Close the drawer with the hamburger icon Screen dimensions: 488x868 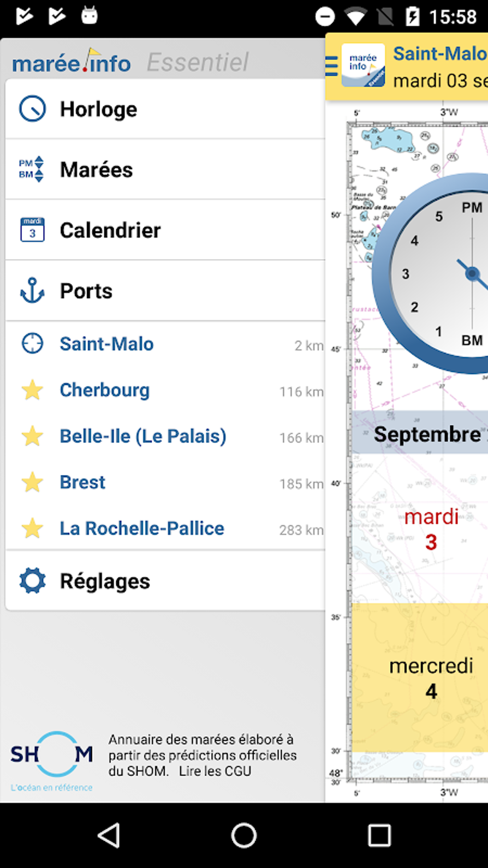332,66
